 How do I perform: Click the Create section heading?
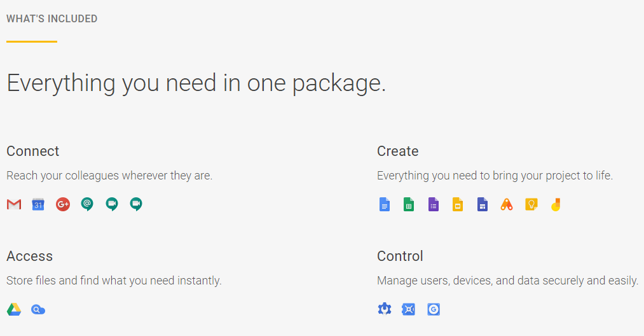pos(397,151)
